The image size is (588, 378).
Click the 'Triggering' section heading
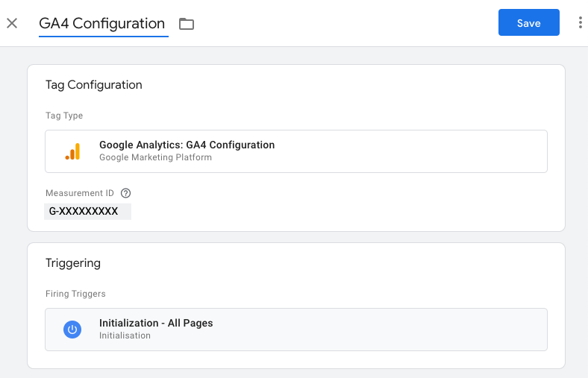(73, 263)
